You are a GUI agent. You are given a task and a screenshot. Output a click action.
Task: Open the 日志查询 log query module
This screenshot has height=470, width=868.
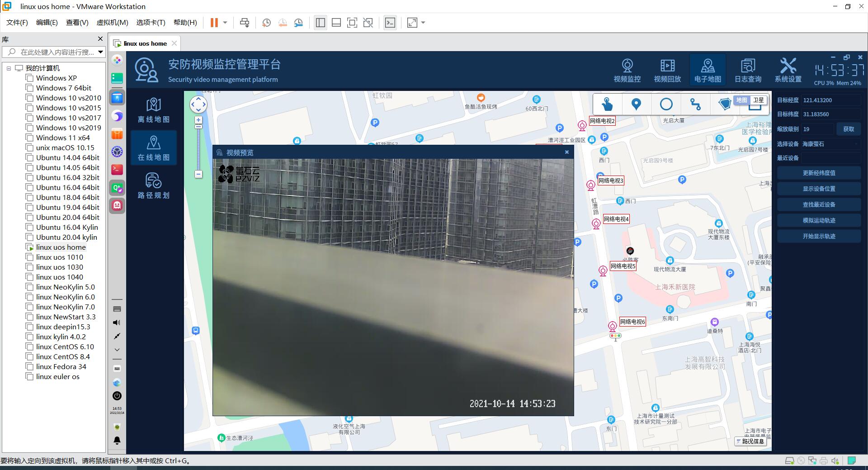[748, 70]
